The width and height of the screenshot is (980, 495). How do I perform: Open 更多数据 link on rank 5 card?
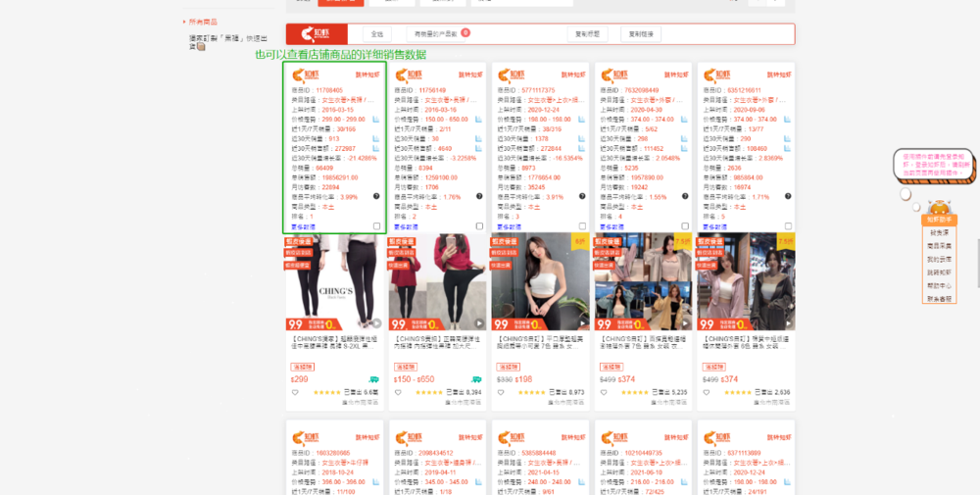pyautogui.click(x=715, y=226)
